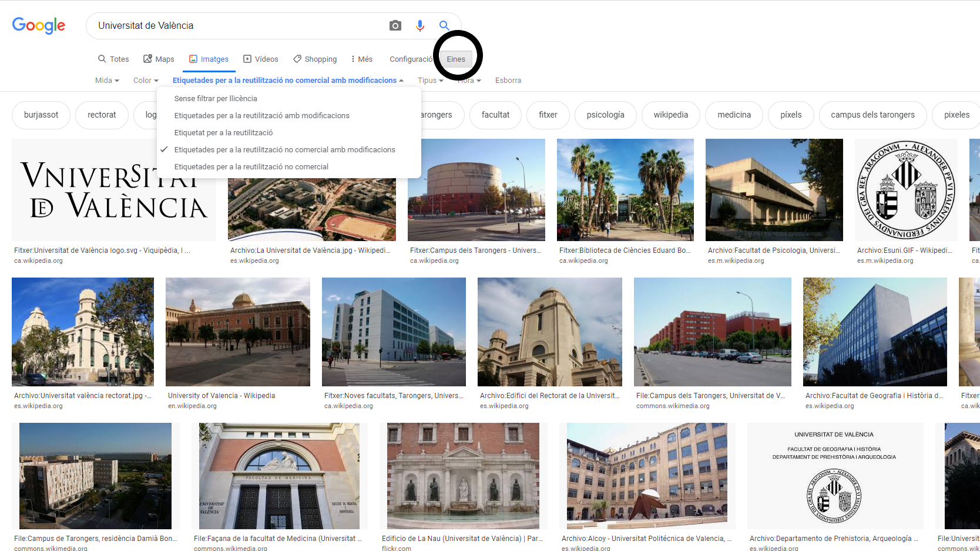Click File:Campus dels Tarongers wikimedia caption
Screen dimensions: 980x551
[710, 396]
